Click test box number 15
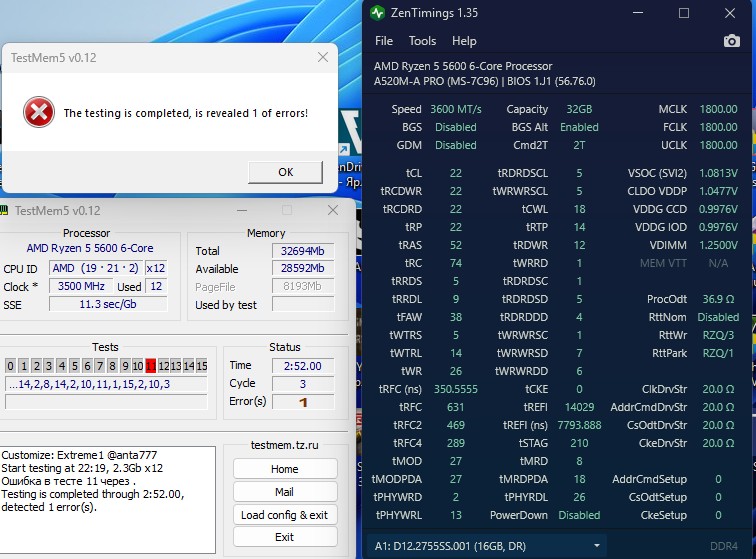 tap(202, 366)
